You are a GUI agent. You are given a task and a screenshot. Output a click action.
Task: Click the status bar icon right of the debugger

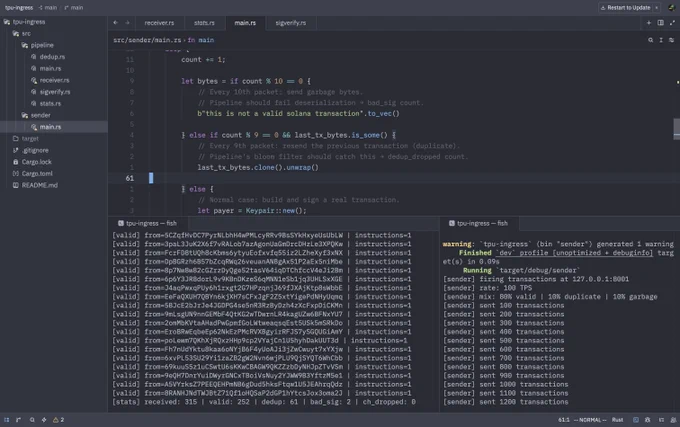click(661, 420)
